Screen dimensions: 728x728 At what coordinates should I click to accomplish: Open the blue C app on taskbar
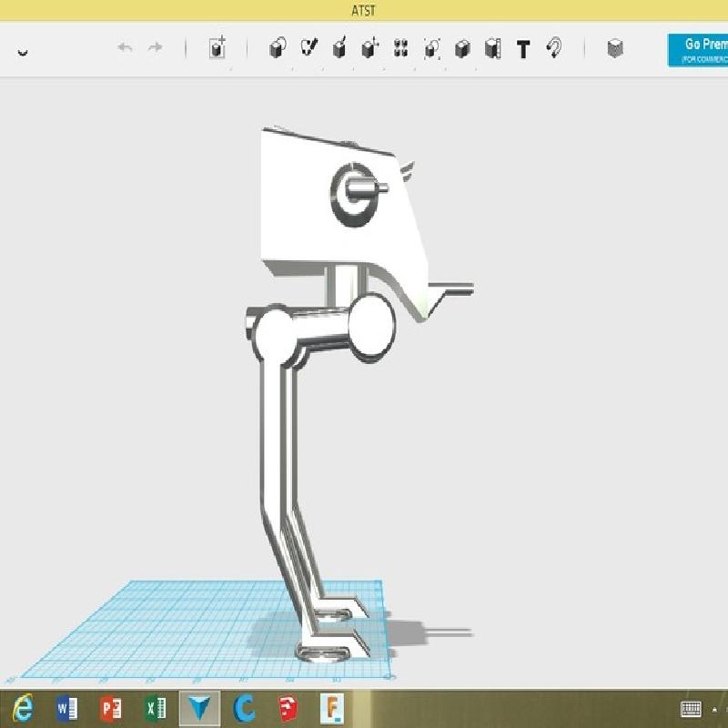(244, 709)
